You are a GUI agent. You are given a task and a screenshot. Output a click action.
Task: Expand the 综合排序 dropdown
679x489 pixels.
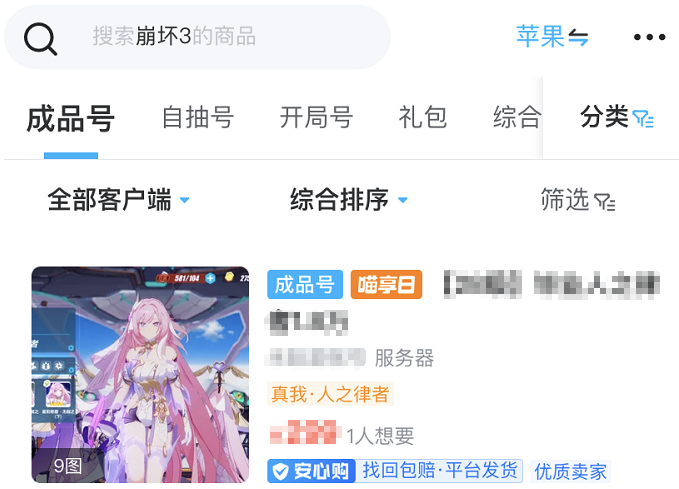[349, 200]
